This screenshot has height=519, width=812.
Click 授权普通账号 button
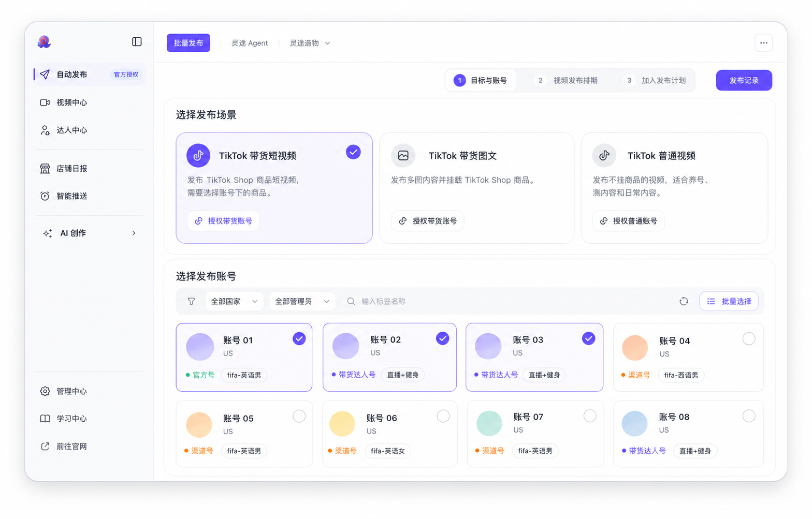coord(629,221)
